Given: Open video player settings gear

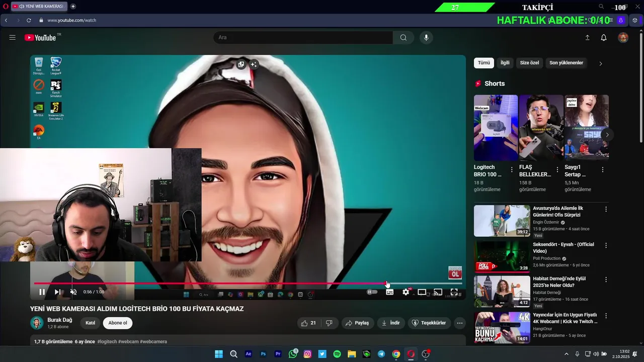Looking at the screenshot, I should (x=406, y=292).
